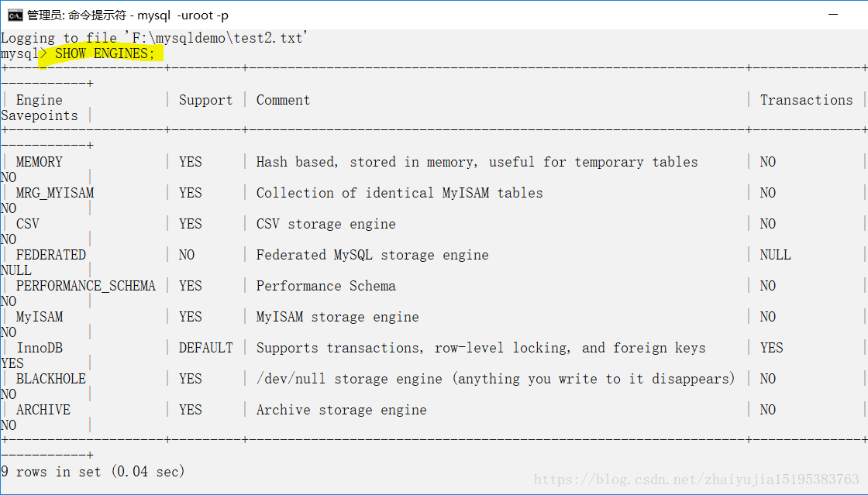The image size is (868, 495).
Task: Click the DEFAULT support value for InnoDB
Action: pos(205,348)
